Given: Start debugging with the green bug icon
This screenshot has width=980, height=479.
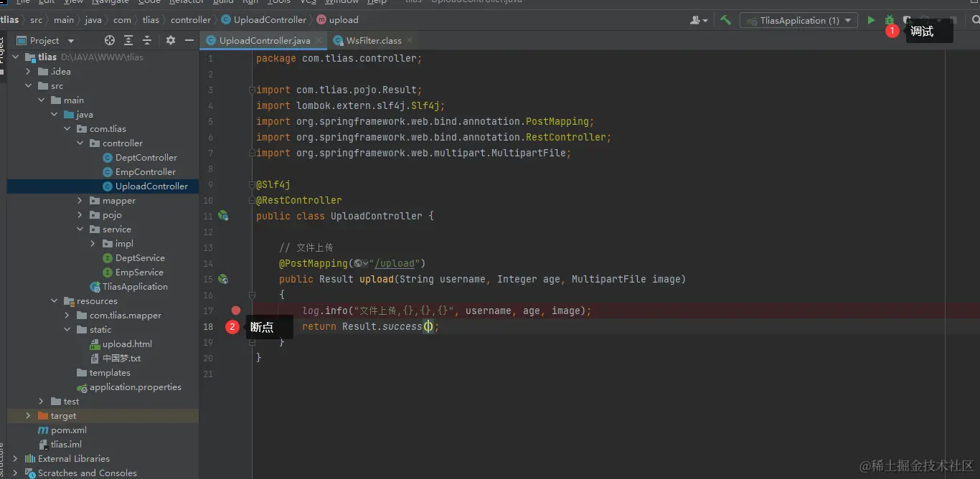Looking at the screenshot, I should click(890, 20).
